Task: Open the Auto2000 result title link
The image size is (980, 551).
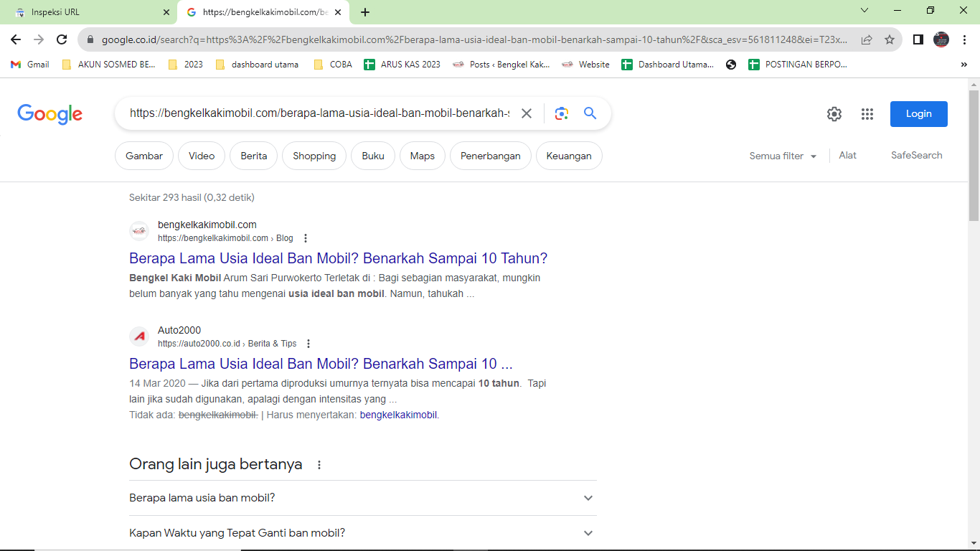Action: coord(321,364)
